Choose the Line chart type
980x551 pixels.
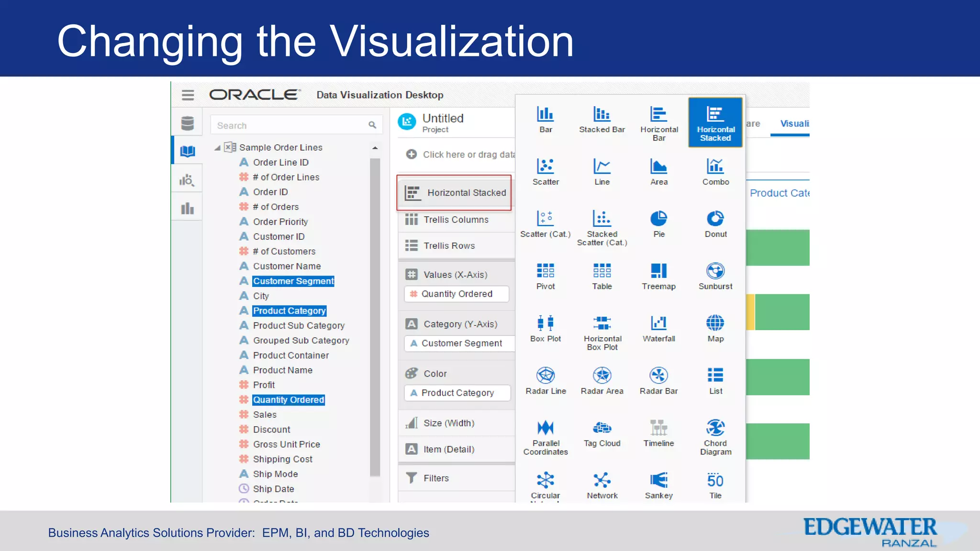pyautogui.click(x=602, y=172)
